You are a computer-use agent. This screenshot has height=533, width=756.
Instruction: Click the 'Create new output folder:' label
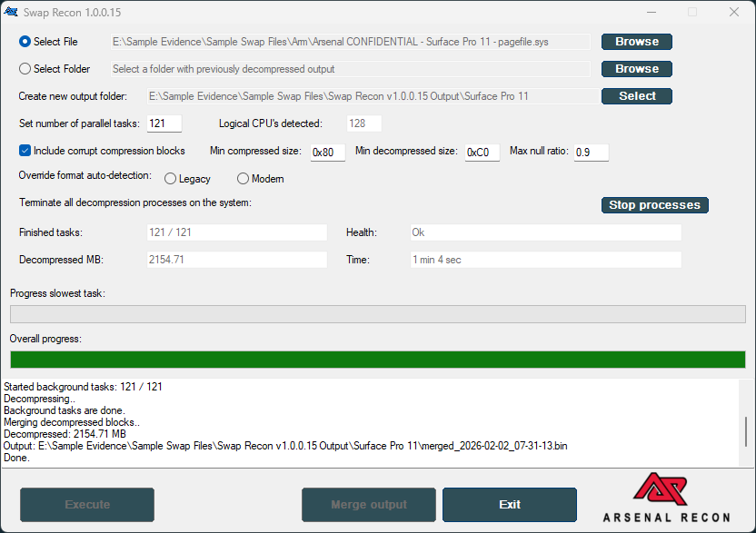click(73, 96)
